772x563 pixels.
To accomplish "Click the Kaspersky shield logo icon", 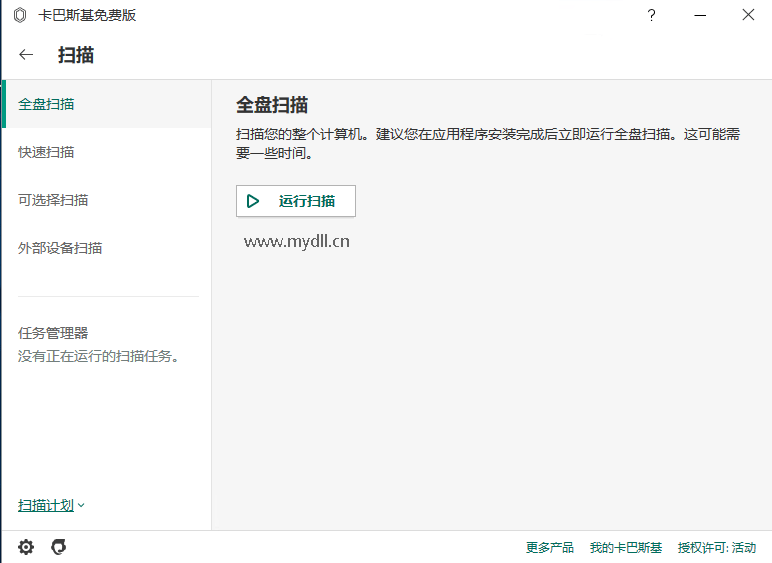I will click(20, 15).
